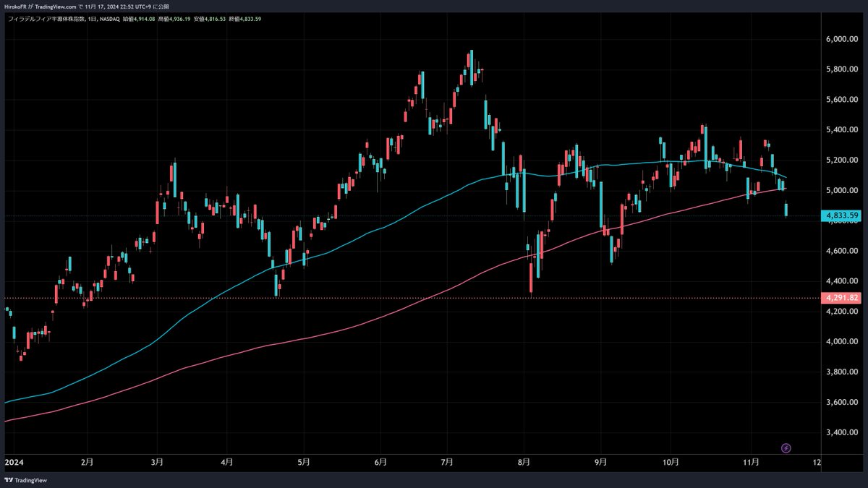Image resolution: width=868 pixels, height=488 pixels.
Task: Click the 4,600.00 price axis label
Action: pyautogui.click(x=841, y=251)
